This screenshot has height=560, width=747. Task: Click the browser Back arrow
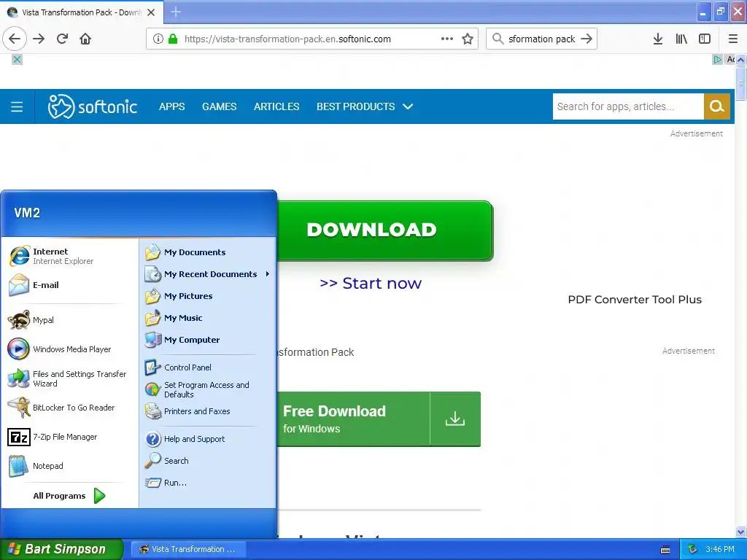15,39
